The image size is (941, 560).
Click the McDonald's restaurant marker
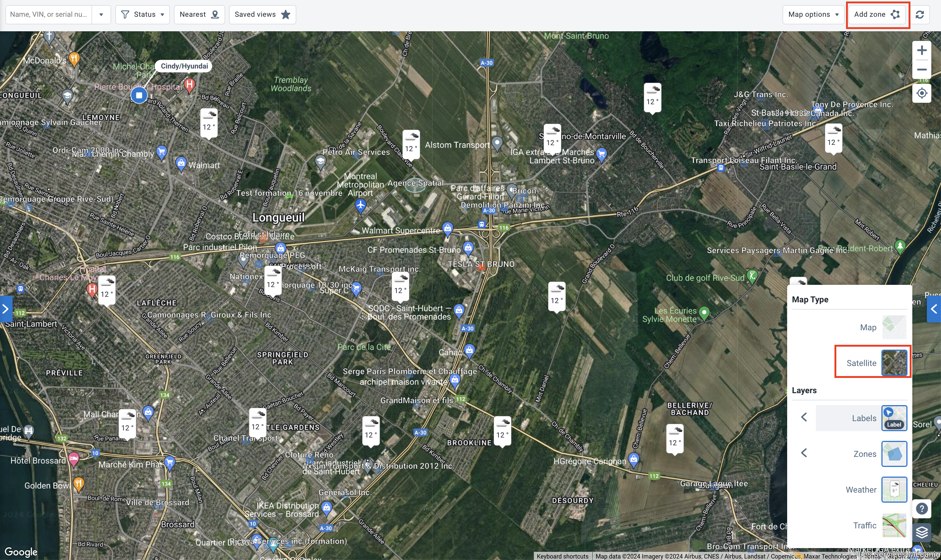coord(75,59)
